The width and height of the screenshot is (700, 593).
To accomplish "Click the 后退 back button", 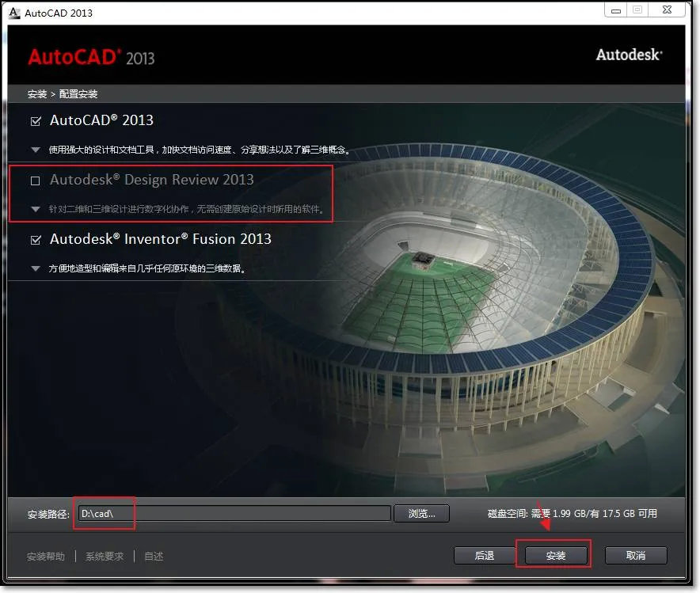I will [x=485, y=556].
